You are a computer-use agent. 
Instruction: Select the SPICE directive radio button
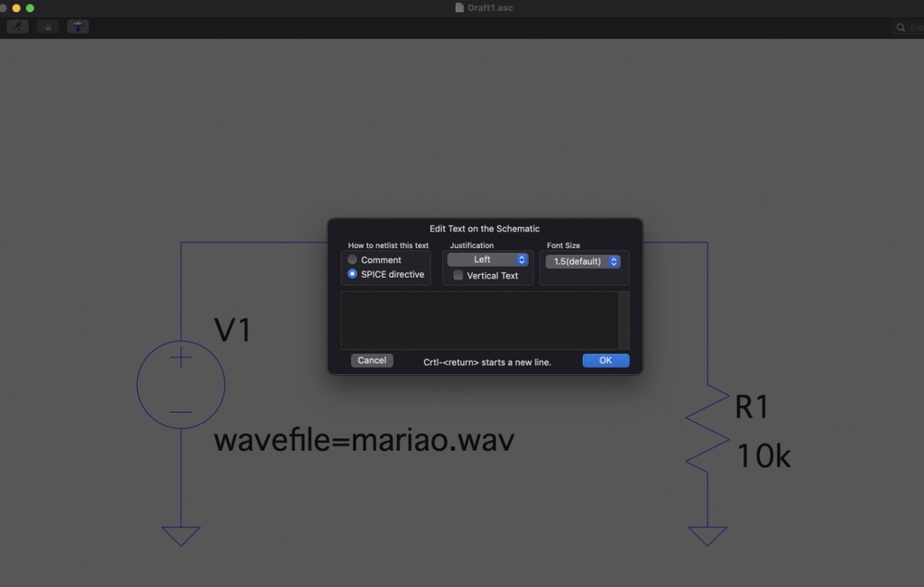point(353,274)
